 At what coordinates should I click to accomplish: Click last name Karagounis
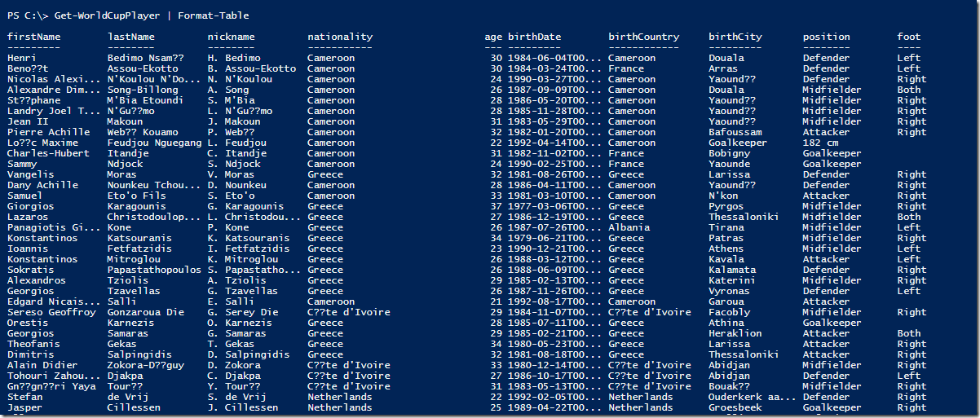click(x=137, y=206)
